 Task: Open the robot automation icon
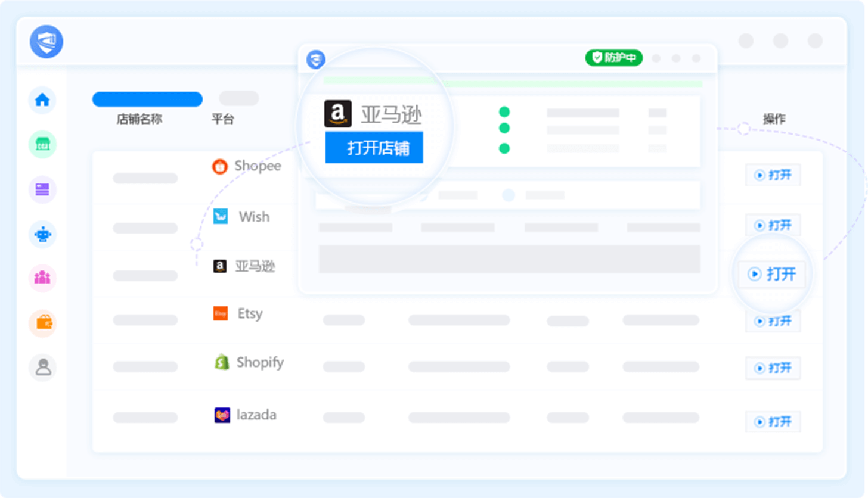pyautogui.click(x=42, y=234)
